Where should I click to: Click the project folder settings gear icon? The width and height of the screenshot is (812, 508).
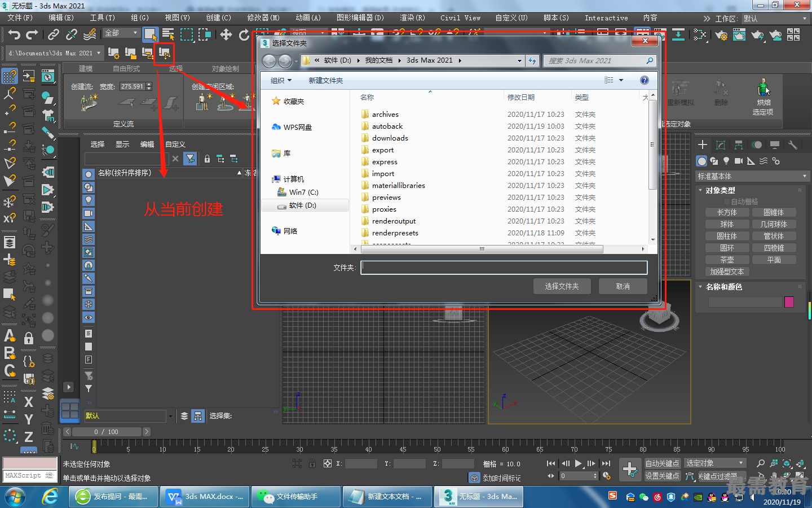pos(113,53)
